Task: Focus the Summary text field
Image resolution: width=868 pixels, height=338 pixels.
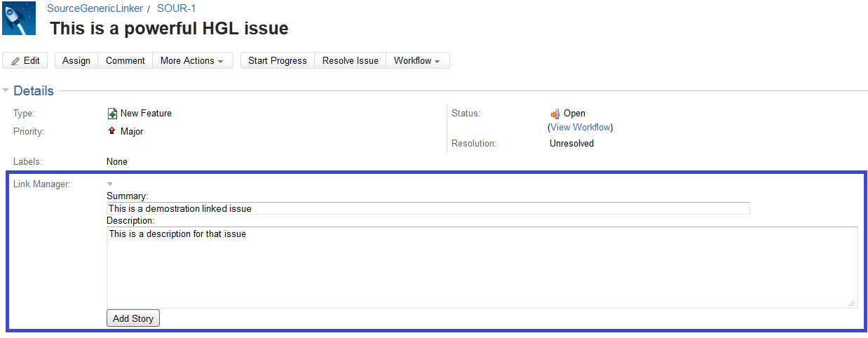Action: click(x=428, y=208)
